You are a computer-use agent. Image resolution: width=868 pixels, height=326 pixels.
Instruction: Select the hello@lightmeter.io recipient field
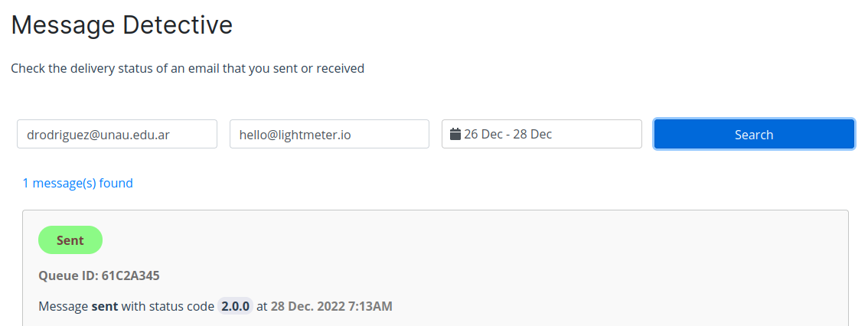point(329,134)
